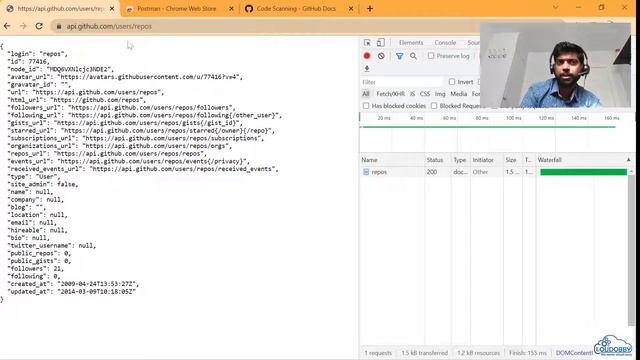This screenshot has height=360, width=640.
Task: Sort by Waterfall column header
Action: (584, 160)
